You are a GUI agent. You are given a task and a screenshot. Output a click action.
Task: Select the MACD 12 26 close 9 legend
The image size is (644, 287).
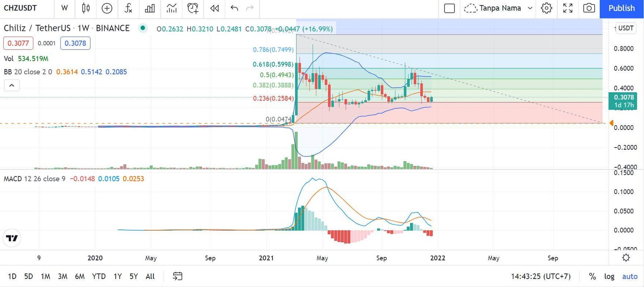34,179
